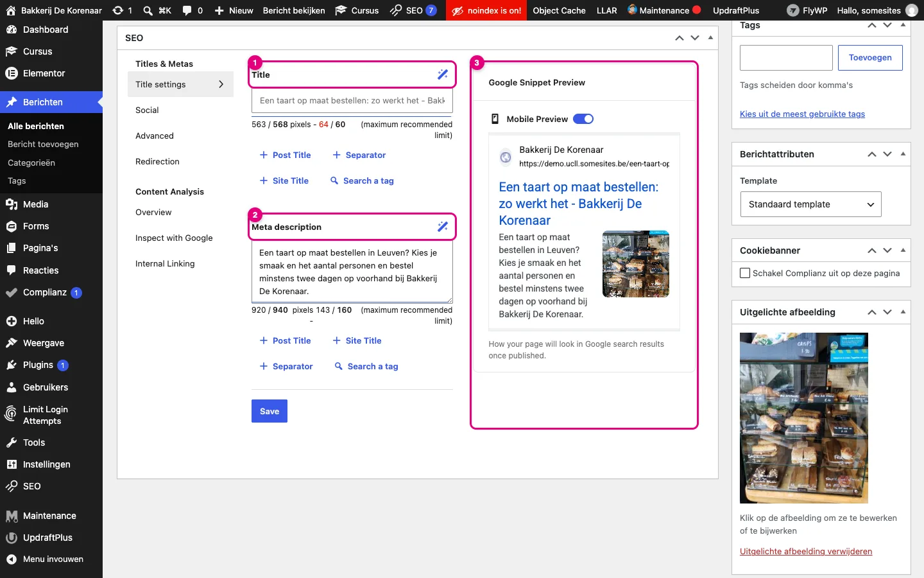Click Kies uit de meest gebruikte tags
The width and height of the screenshot is (924, 578).
tap(802, 114)
